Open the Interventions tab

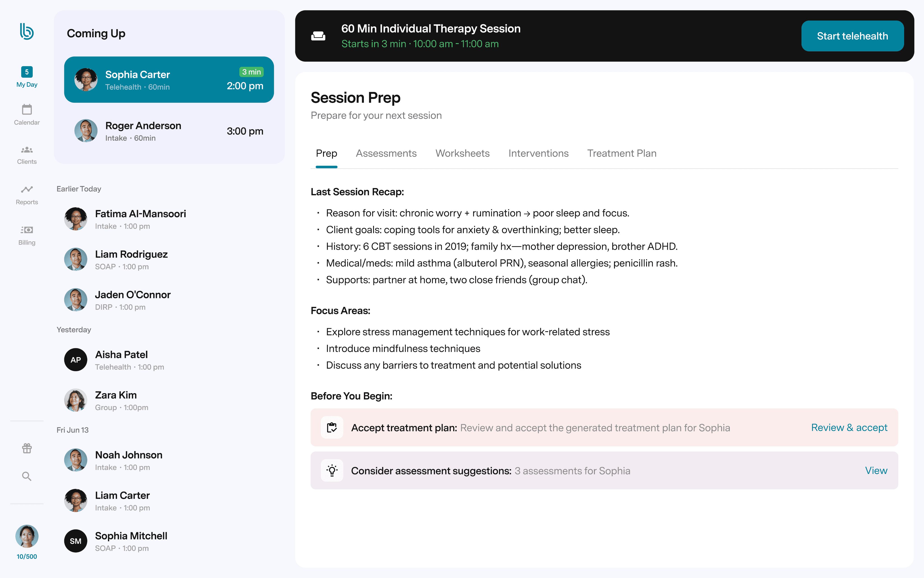tap(538, 153)
